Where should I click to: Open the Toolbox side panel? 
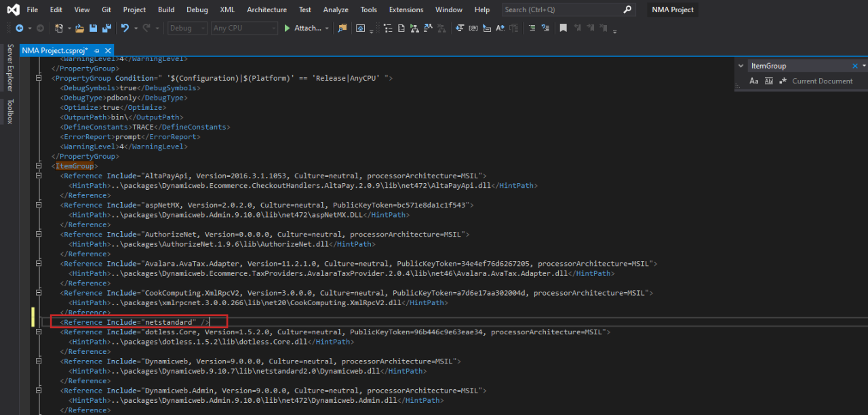coord(9,112)
